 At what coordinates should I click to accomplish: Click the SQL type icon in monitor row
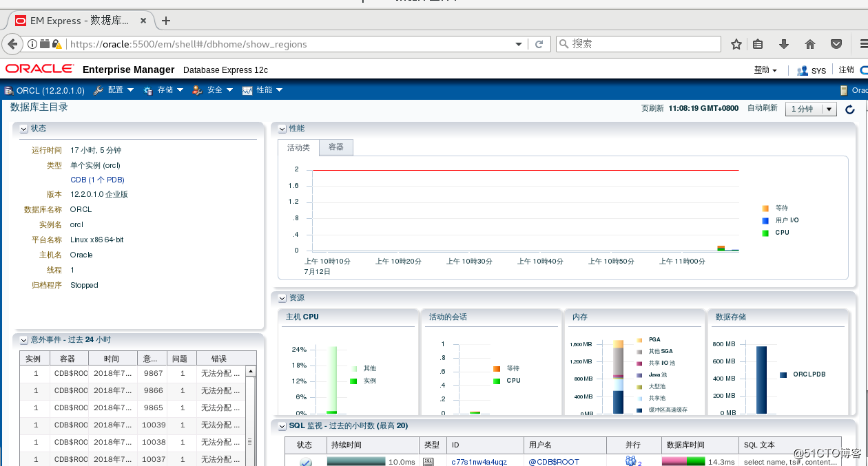428,462
